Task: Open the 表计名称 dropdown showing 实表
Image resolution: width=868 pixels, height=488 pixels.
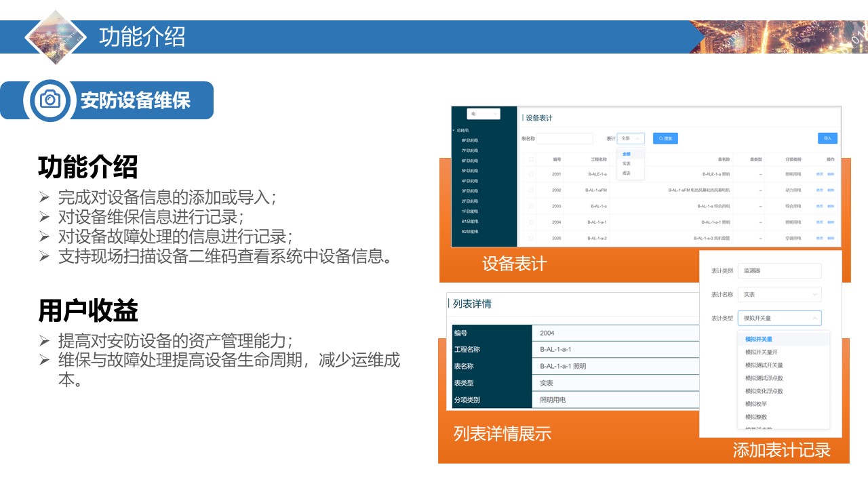Action: 779,294
